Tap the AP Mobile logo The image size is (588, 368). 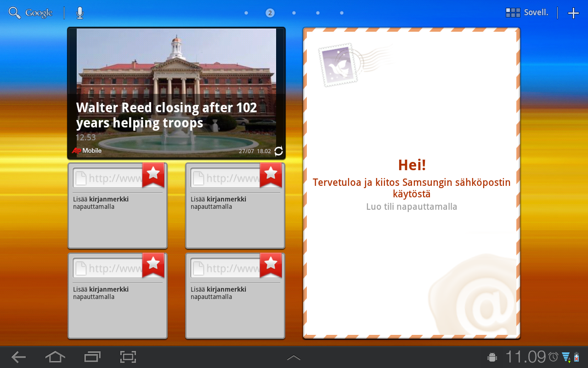[86, 151]
